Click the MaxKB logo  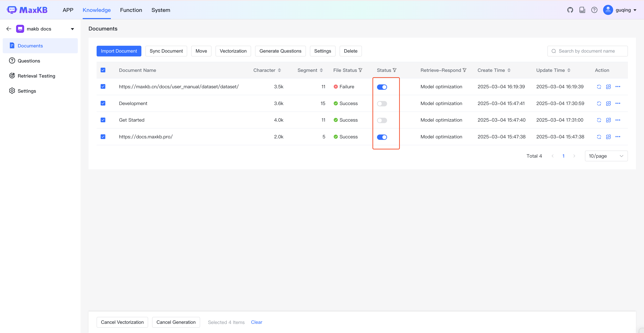click(x=27, y=10)
